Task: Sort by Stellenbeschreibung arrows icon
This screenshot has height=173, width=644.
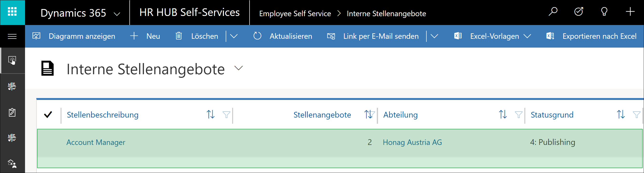Action: (210, 114)
